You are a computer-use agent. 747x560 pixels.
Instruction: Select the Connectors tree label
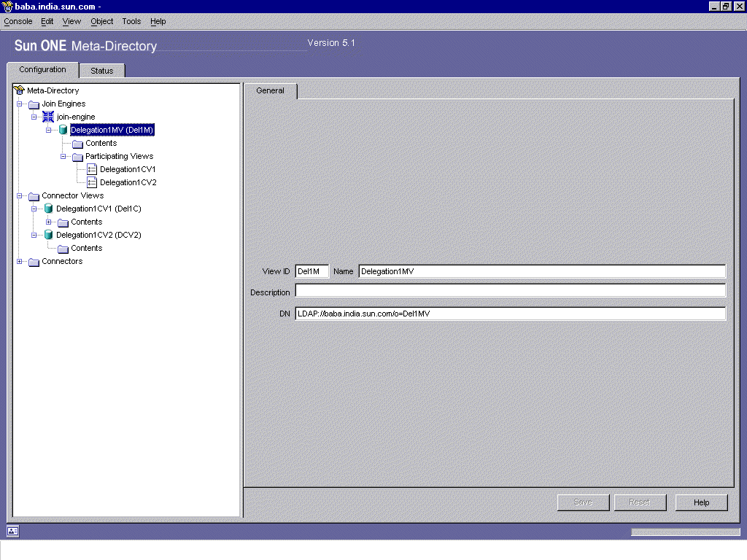62,262
